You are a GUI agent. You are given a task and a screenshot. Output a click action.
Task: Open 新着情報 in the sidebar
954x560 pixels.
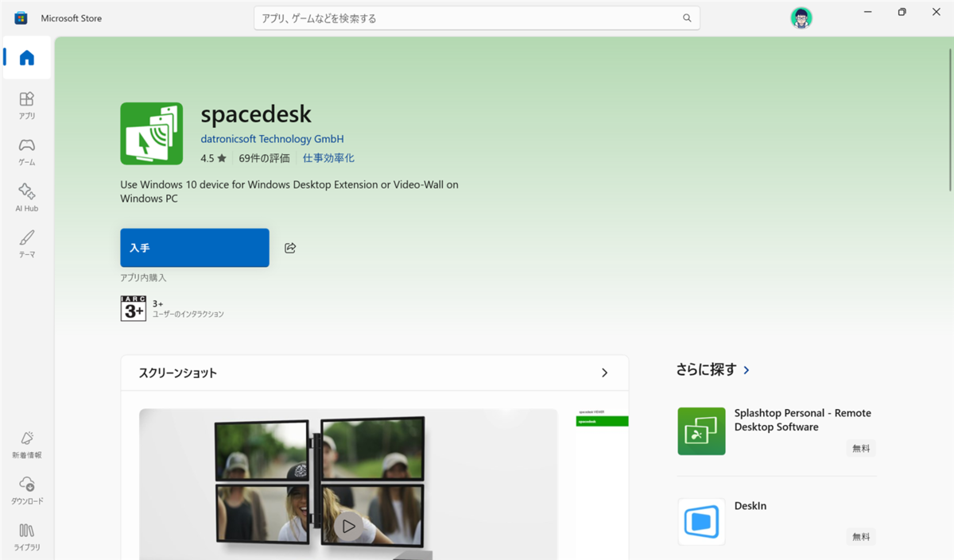[x=27, y=444]
